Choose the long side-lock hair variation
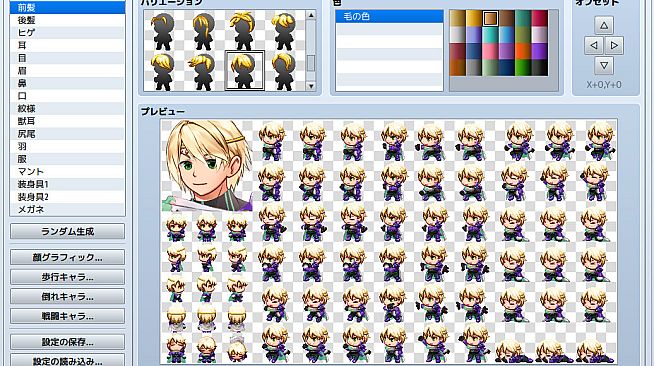This screenshot has height=366, width=654. 204,30
